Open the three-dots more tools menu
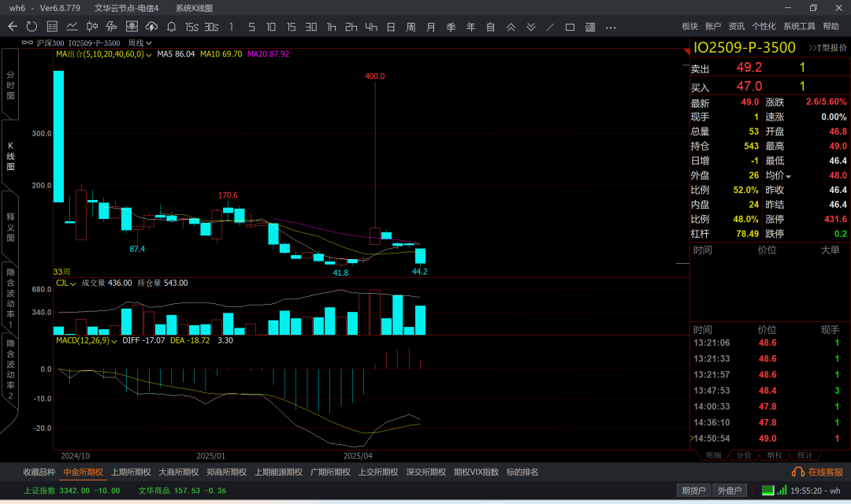 611,27
